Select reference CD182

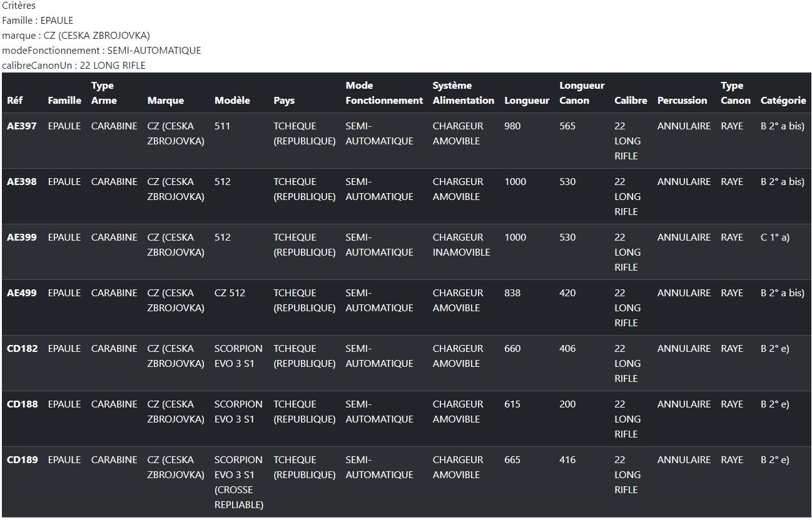pyautogui.click(x=23, y=348)
